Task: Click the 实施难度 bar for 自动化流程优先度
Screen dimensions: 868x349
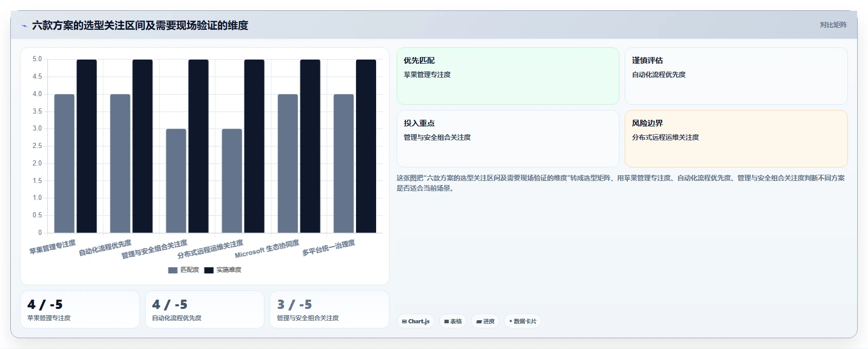Action: coord(143,146)
